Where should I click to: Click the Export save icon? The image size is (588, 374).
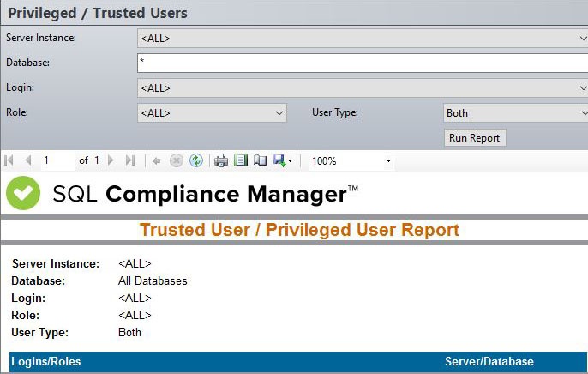point(279,160)
